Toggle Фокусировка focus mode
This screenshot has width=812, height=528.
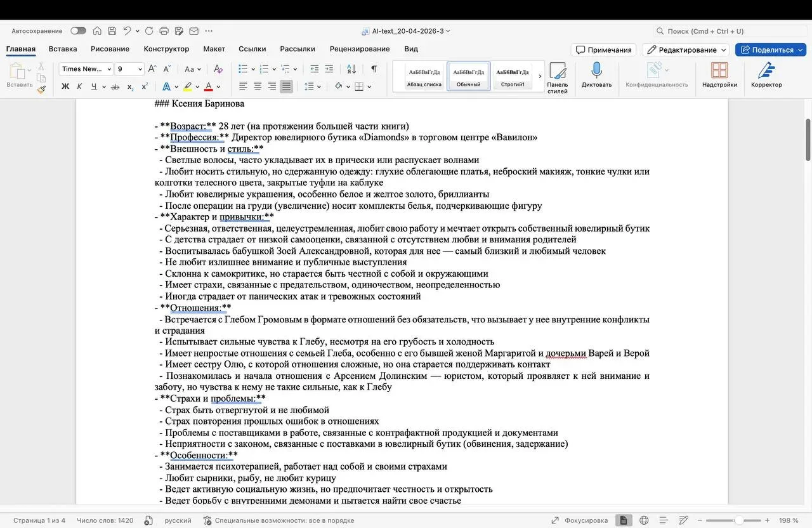[579, 520]
